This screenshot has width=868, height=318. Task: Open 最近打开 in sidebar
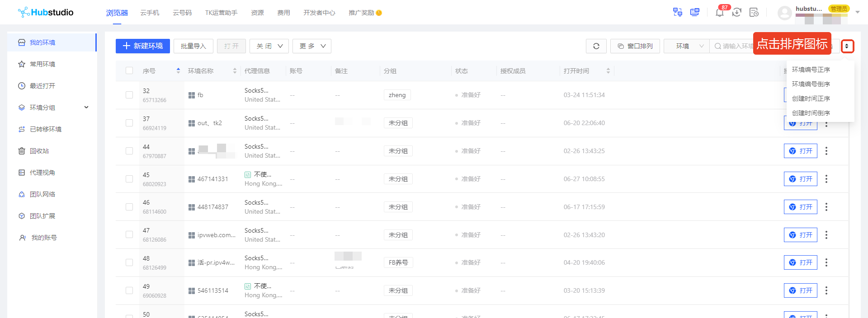coord(52,86)
